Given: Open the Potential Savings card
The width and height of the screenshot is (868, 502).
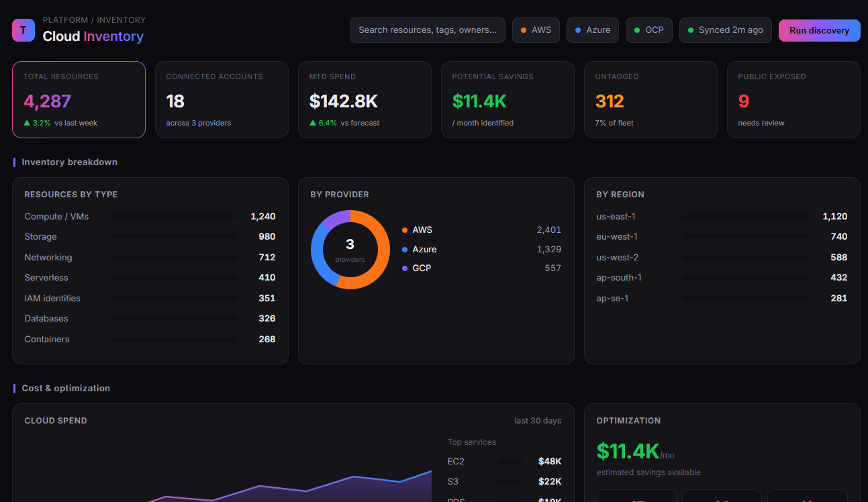Looking at the screenshot, I should click(x=508, y=99).
